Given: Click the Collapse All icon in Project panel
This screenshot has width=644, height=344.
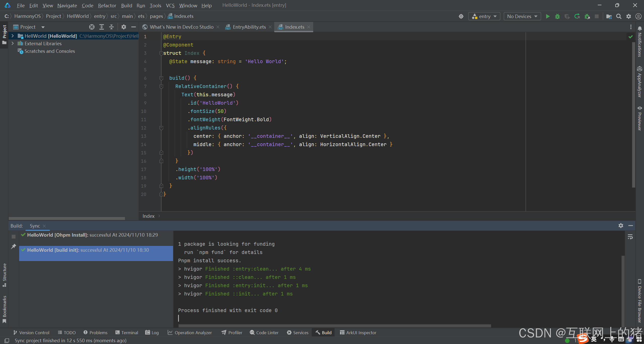Looking at the screenshot, I should (111, 27).
